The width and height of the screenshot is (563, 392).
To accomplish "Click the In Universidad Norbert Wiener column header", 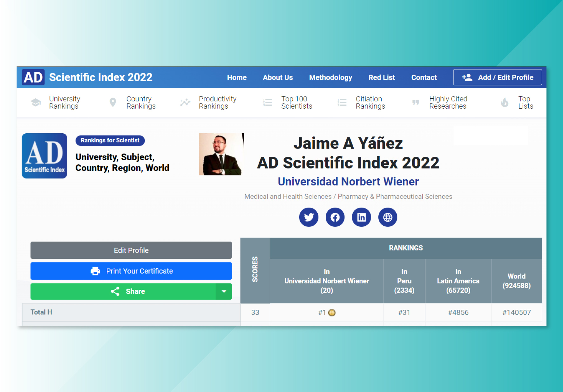I will pyautogui.click(x=327, y=281).
